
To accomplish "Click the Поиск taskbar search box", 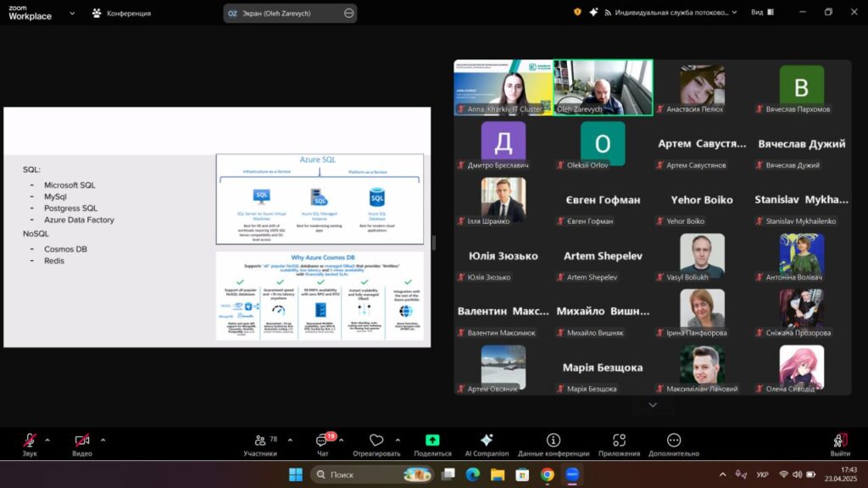I will [x=372, y=474].
